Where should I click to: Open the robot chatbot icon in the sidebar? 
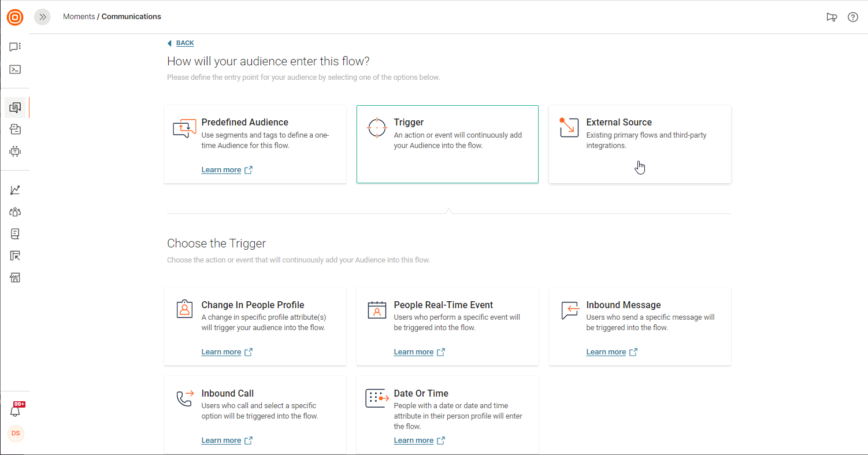(15, 151)
